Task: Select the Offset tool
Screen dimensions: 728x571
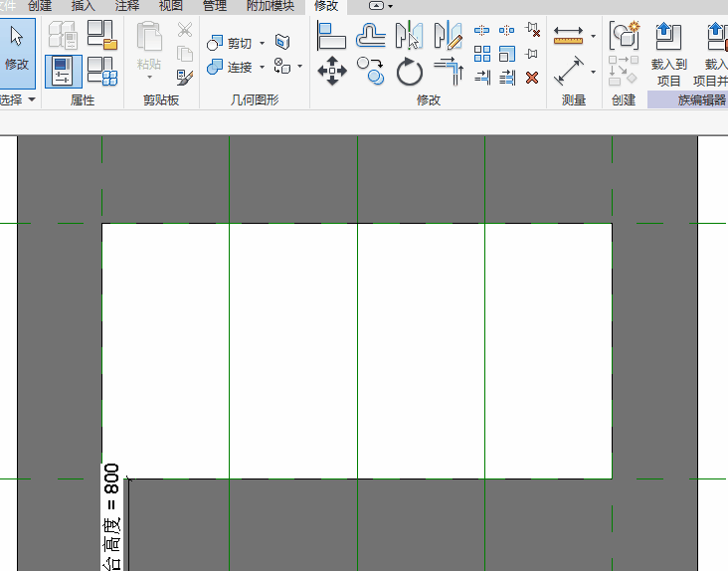Action: 371,36
